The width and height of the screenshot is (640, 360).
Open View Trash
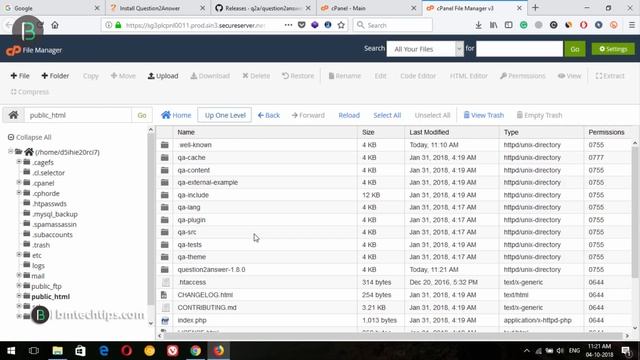(484, 116)
